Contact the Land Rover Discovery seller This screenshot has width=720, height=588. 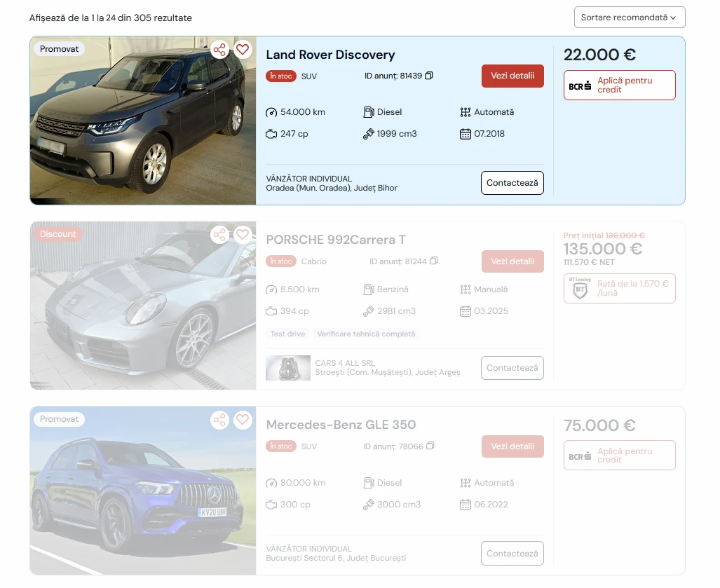(x=512, y=183)
